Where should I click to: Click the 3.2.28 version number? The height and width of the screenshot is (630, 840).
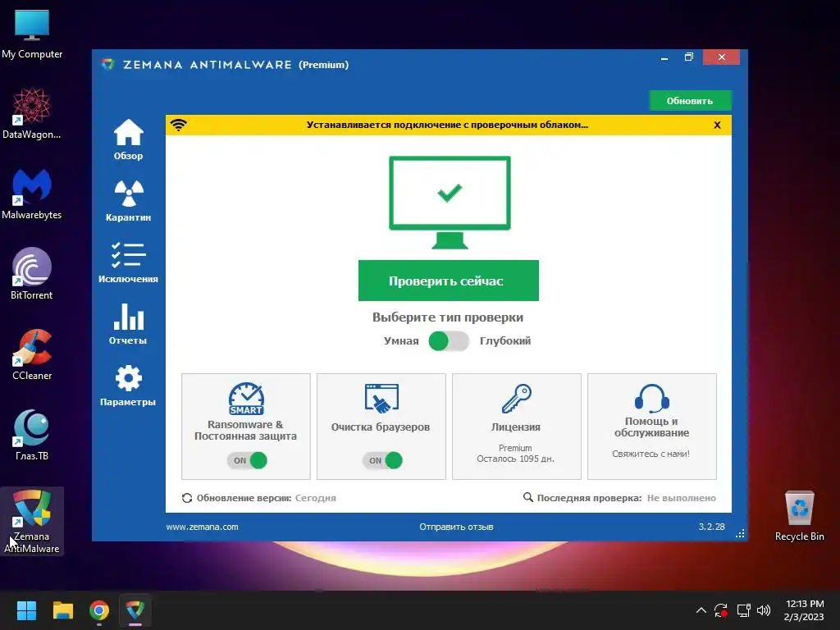click(711, 527)
